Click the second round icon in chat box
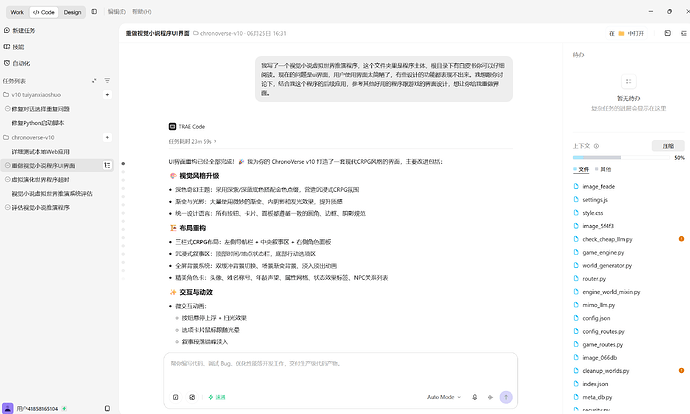The width and height of the screenshot is (690, 414). (x=192, y=397)
